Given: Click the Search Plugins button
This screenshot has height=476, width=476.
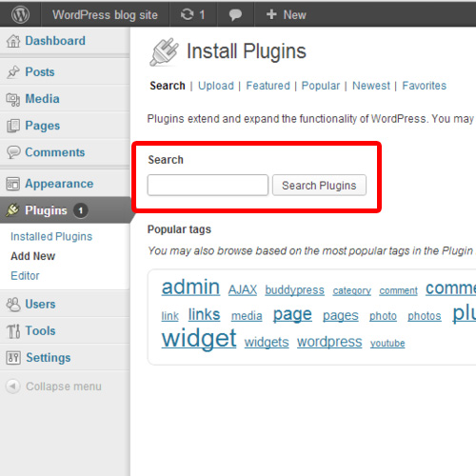Looking at the screenshot, I should [x=319, y=186].
